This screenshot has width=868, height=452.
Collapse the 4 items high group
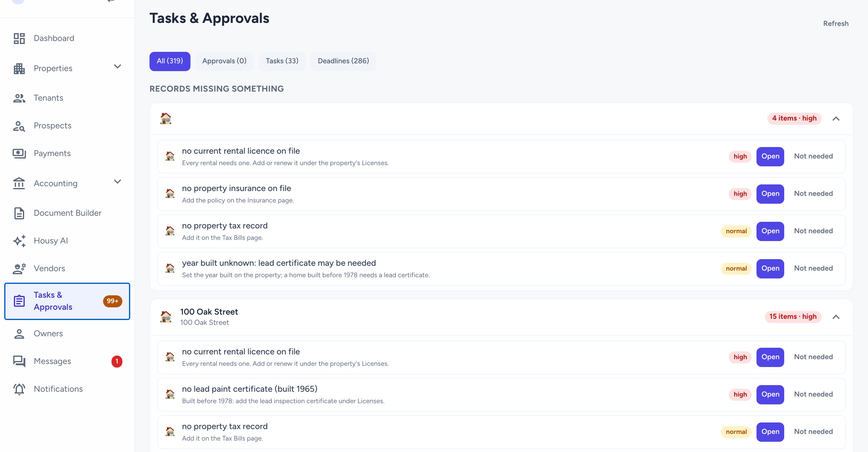(836, 118)
